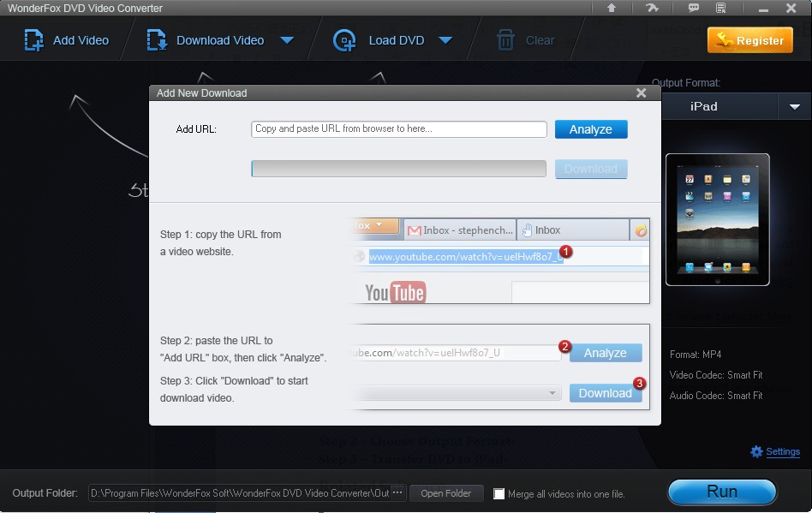This screenshot has height=513, width=812.
Task: Click the Video Codec: Smart Fit text
Action: tap(716, 375)
